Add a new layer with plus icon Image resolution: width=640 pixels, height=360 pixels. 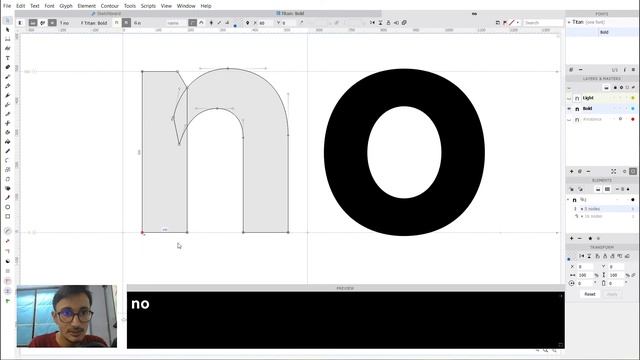[571, 171]
